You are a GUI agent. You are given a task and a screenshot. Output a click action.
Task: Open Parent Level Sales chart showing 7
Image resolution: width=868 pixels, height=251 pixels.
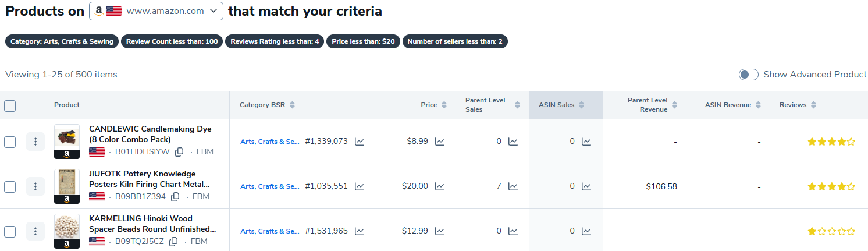click(x=513, y=186)
